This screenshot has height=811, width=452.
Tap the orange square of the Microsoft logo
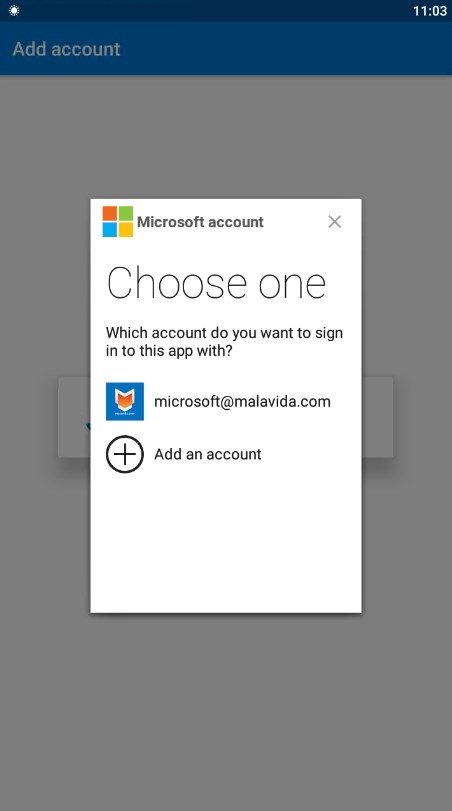(110, 214)
